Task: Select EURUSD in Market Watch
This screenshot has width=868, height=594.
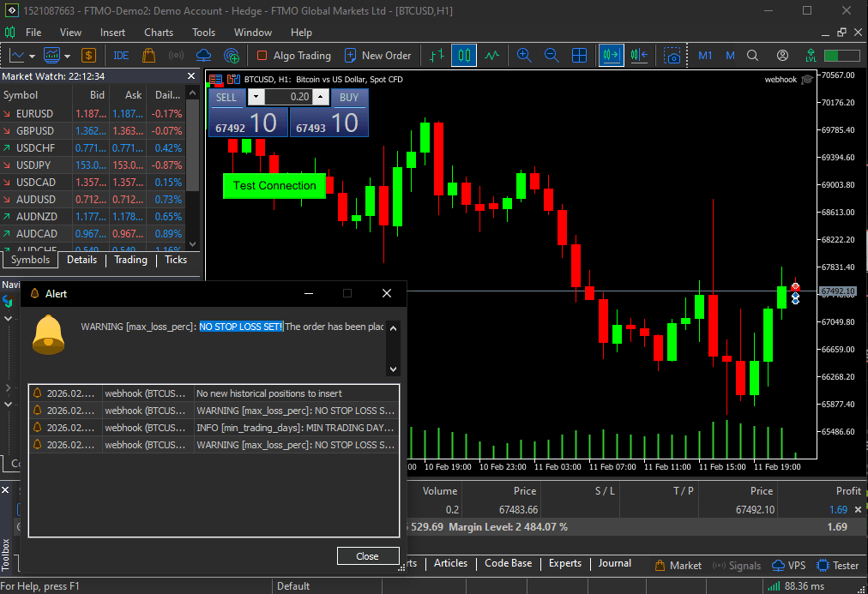Action: pos(93,113)
